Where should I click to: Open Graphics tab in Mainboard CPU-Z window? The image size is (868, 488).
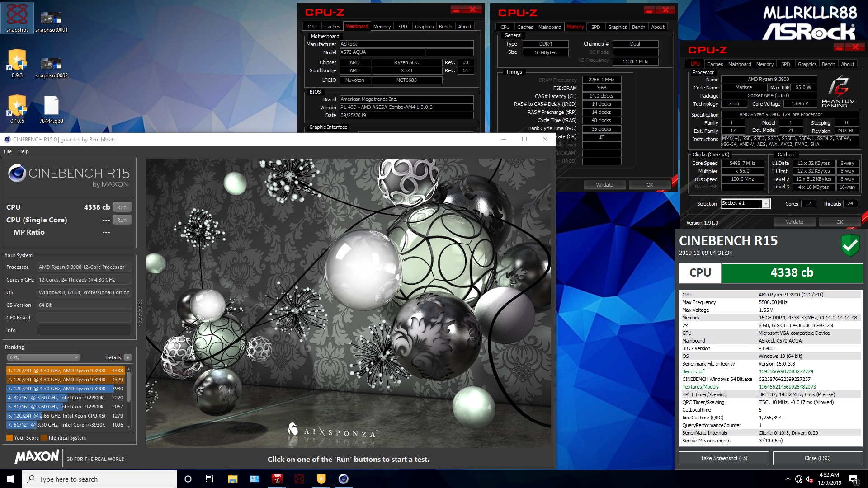(x=424, y=27)
